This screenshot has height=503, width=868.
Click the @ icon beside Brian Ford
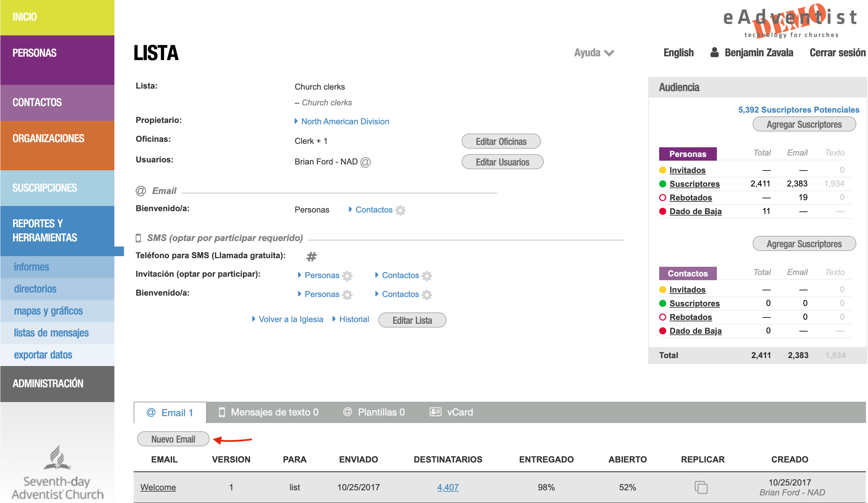pyautogui.click(x=365, y=162)
